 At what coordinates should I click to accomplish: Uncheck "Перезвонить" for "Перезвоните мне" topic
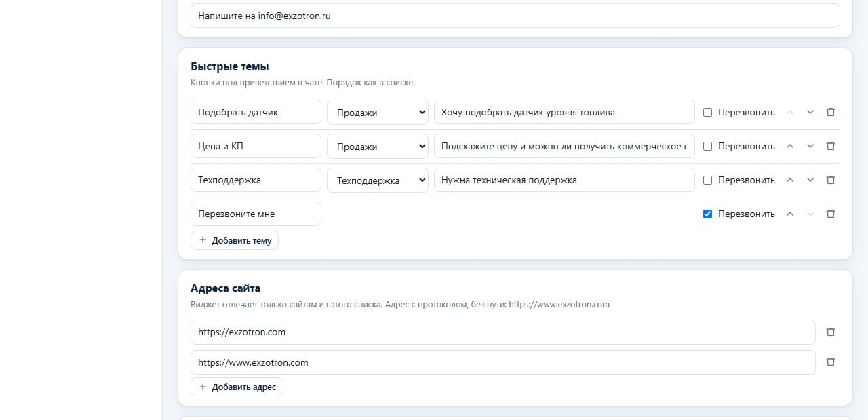tap(707, 214)
